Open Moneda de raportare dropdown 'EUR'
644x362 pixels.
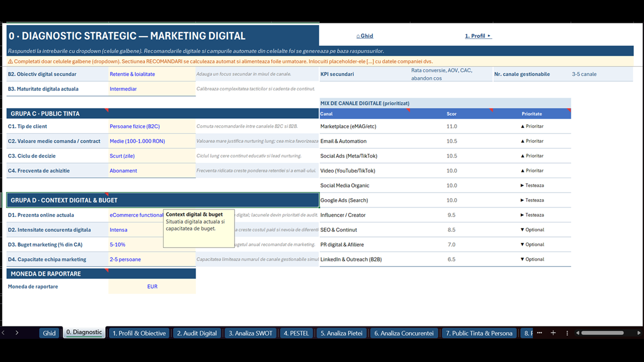pos(152,287)
